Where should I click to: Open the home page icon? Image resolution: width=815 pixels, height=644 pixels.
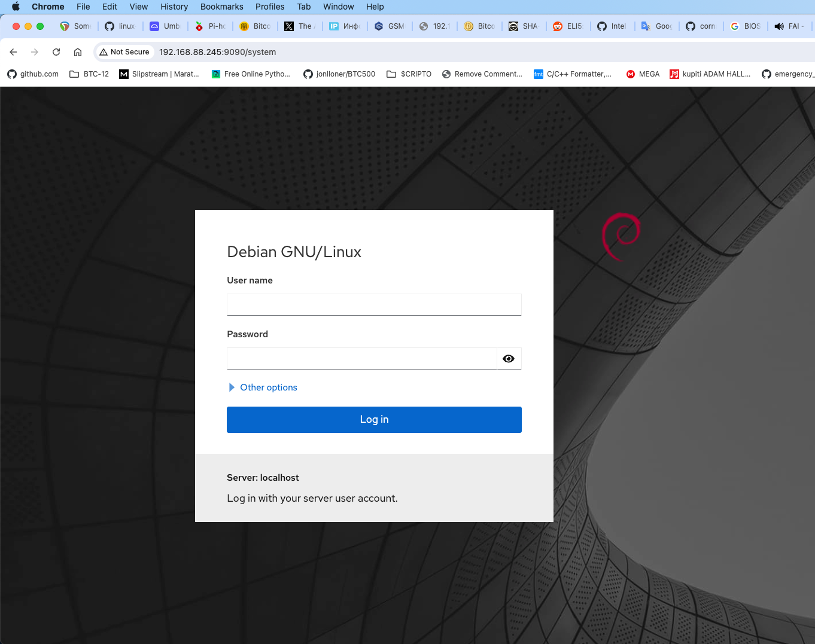coord(78,52)
